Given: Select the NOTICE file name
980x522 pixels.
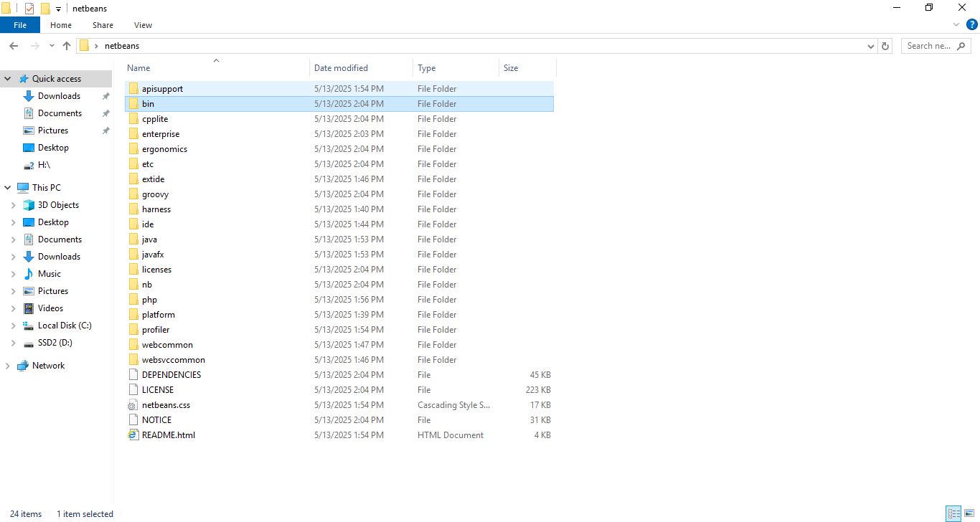Looking at the screenshot, I should [x=156, y=420].
